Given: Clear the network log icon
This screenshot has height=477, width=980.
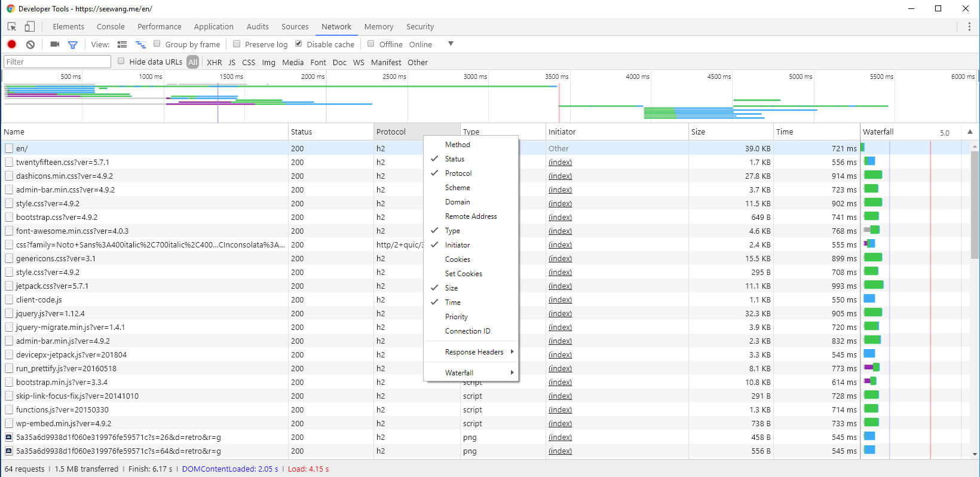Looking at the screenshot, I should coord(30,44).
